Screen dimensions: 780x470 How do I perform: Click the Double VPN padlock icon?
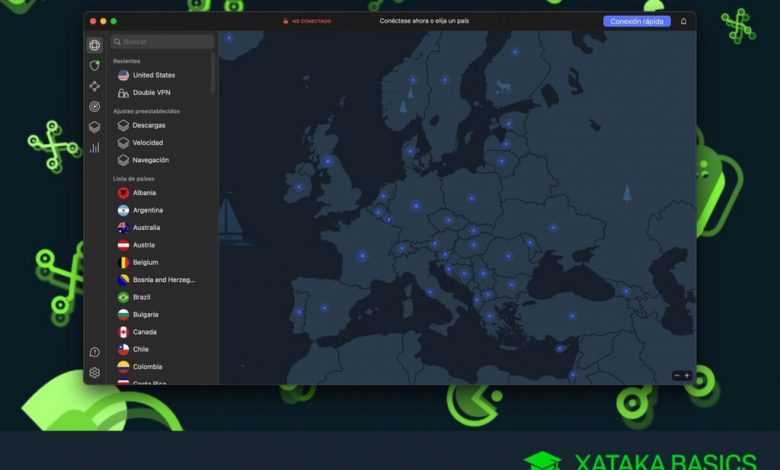[123, 93]
